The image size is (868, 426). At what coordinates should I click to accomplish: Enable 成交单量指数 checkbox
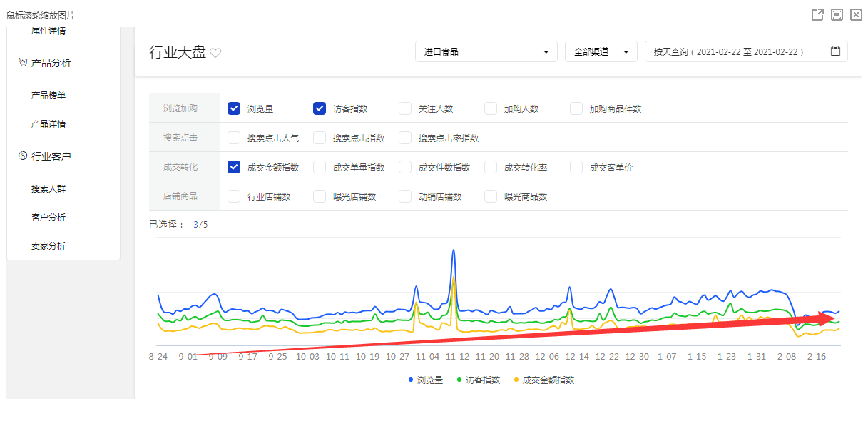[x=320, y=167]
